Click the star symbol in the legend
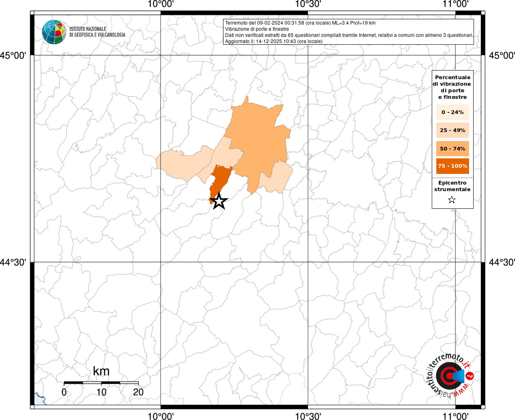 coord(452,200)
